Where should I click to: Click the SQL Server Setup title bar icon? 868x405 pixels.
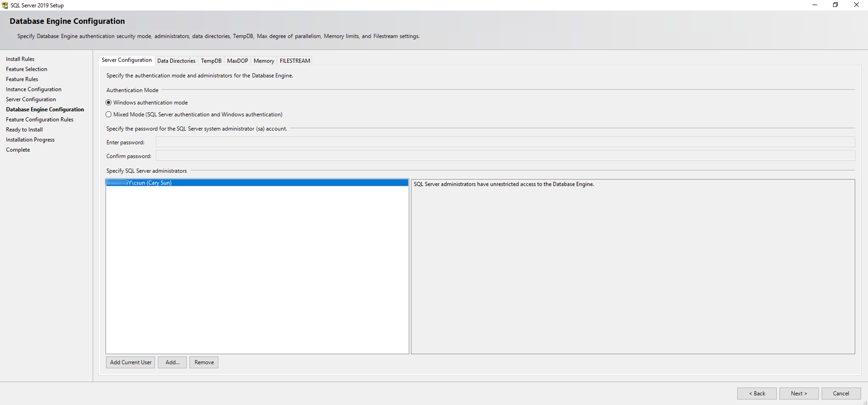[x=5, y=5]
